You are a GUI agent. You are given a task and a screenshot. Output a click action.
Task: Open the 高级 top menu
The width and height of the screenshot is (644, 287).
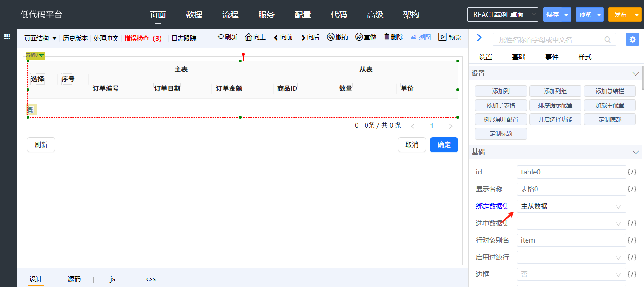[375, 15]
